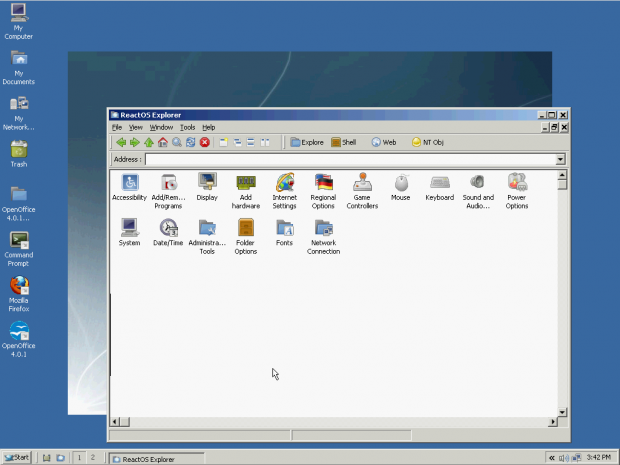Click the NT Obj toolbar button
Image resolution: width=620 pixels, height=465 pixels.
[428, 143]
